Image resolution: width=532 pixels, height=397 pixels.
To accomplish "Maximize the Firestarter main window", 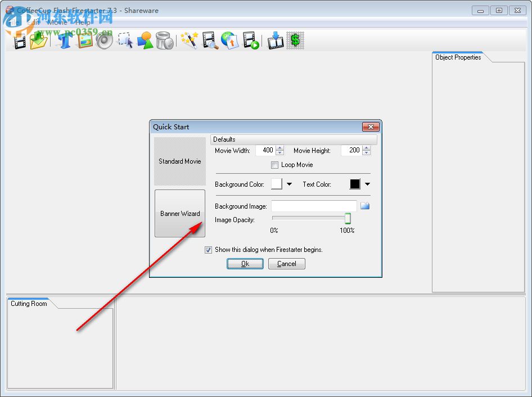I will pyautogui.click(x=499, y=11).
